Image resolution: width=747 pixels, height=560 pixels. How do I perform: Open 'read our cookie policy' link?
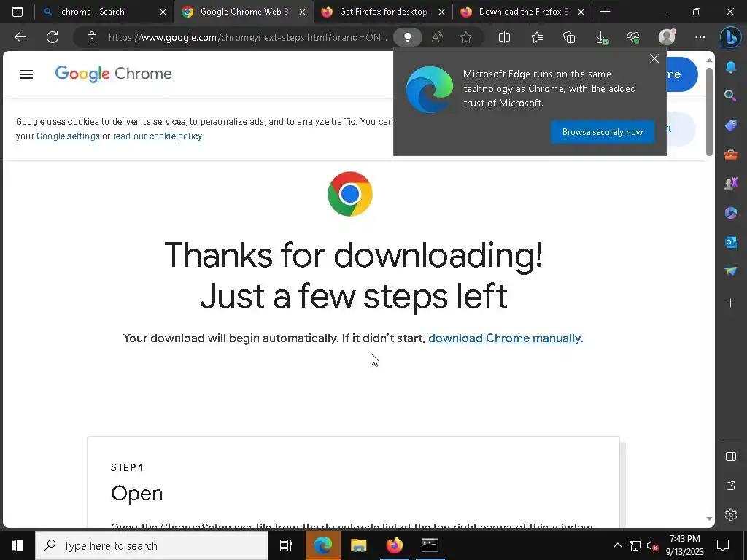pos(158,136)
